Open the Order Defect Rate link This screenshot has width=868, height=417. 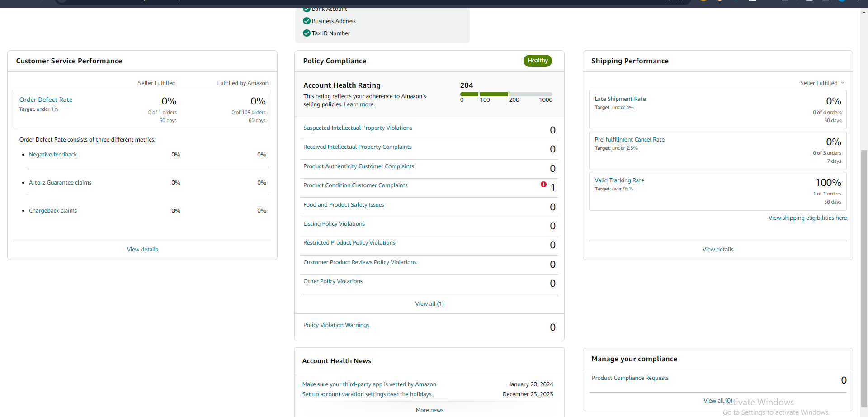46,100
